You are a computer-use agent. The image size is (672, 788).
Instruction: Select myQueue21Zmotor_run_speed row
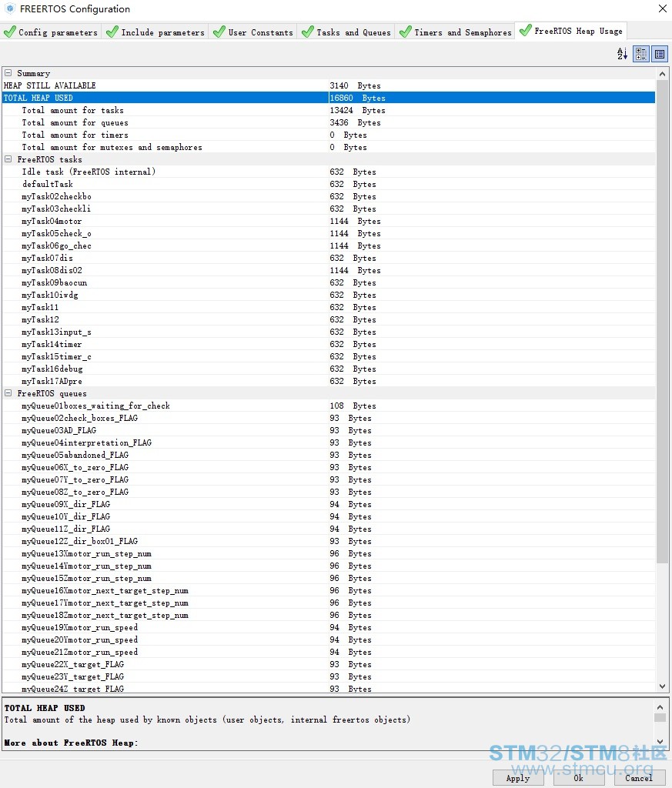click(x=329, y=652)
